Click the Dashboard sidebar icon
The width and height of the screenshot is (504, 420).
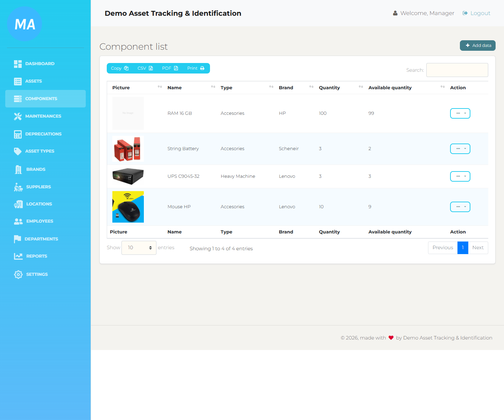click(18, 64)
